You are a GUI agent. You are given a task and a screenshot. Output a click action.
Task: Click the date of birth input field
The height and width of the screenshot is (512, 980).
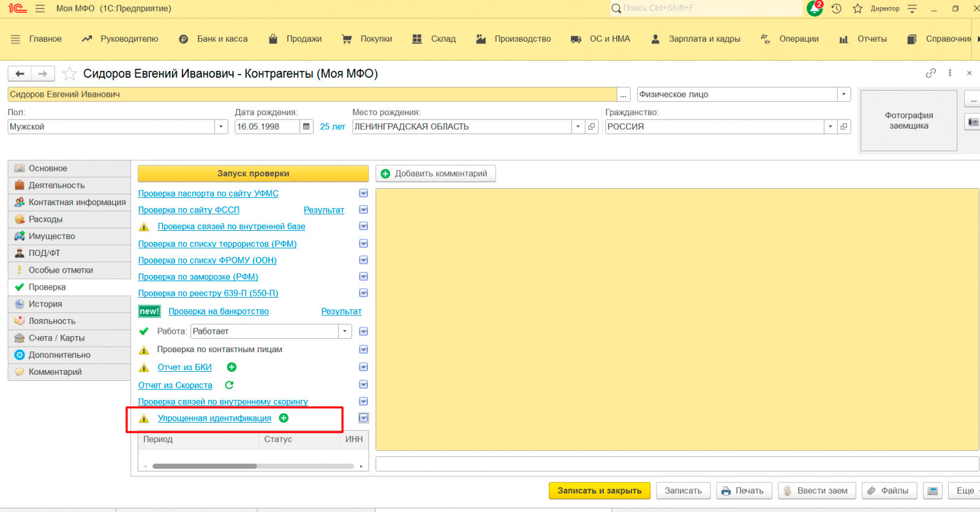pos(268,127)
